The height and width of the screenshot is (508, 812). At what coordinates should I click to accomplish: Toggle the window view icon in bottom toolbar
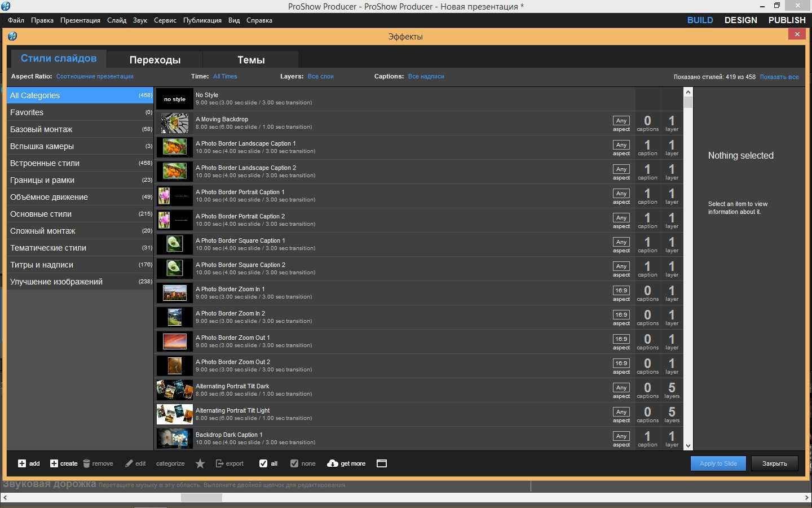point(382,463)
